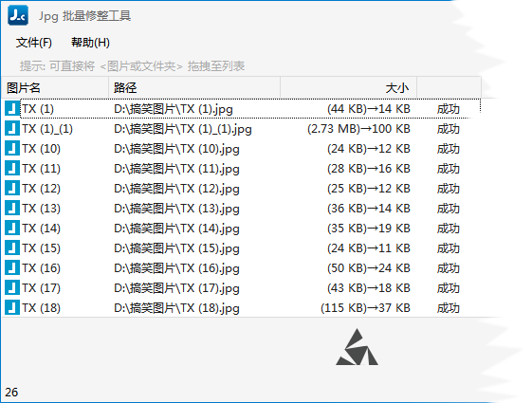This screenshot has width=532, height=403.
Task: Click the empty status column header
Action: coord(449,88)
